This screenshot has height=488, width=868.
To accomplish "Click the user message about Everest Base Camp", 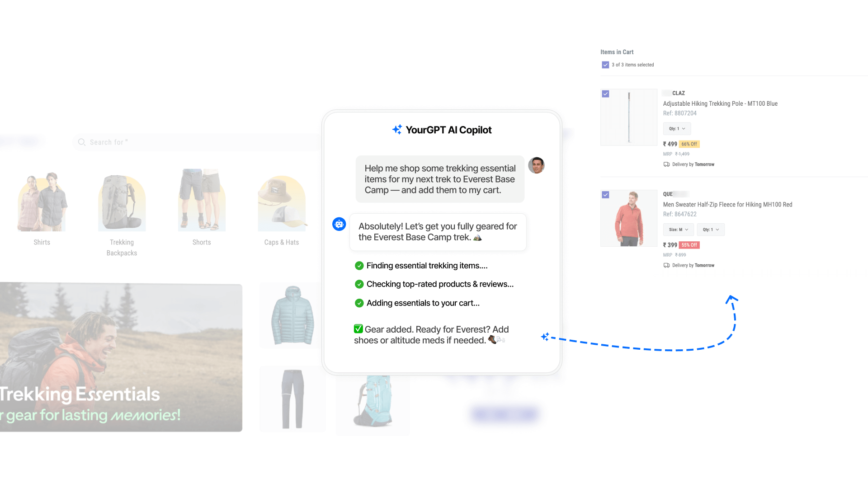I will tap(440, 179).
